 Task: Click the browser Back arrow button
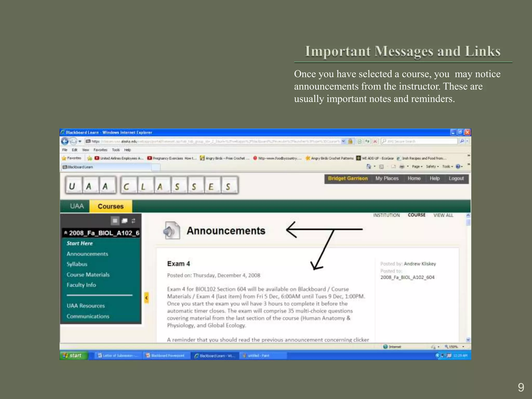pos(65,141)
